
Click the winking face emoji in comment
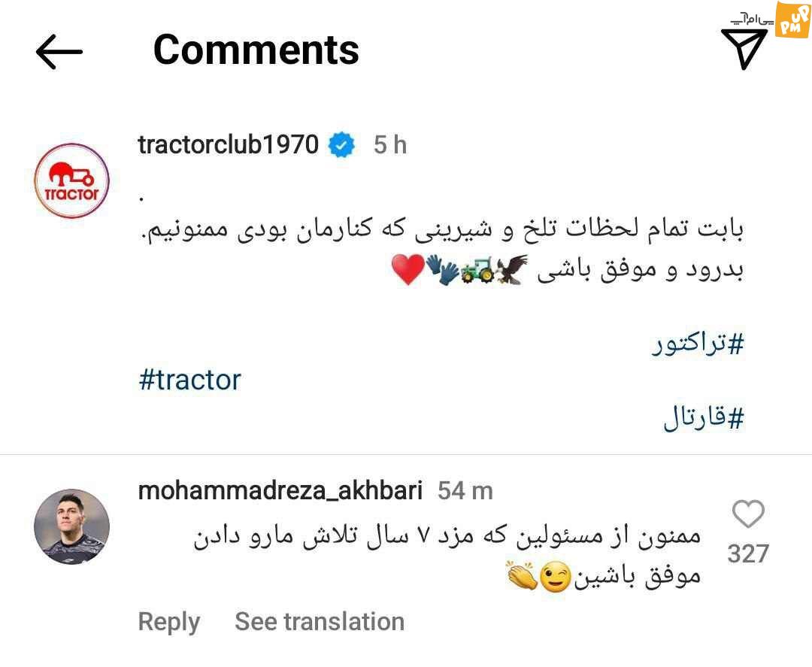556,578
